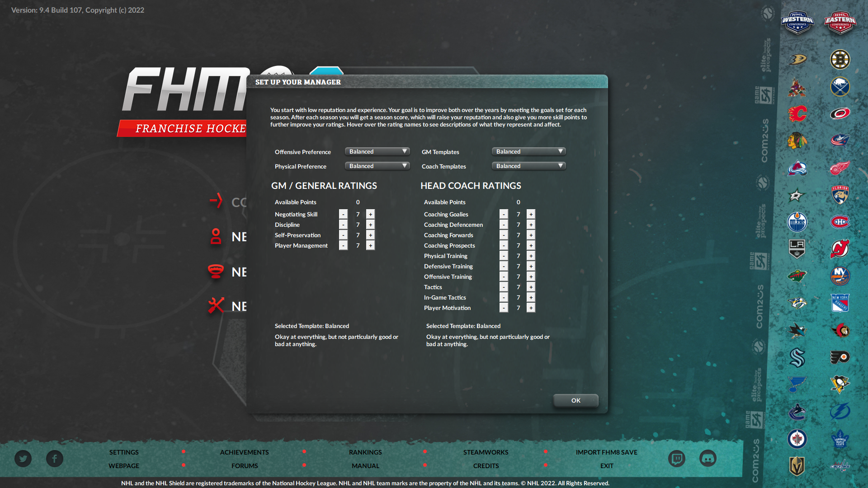The width and height of the screenshot is (868, 488).
Task: Decrease Coaching Defencemen rating
Action: pos(504,225)
